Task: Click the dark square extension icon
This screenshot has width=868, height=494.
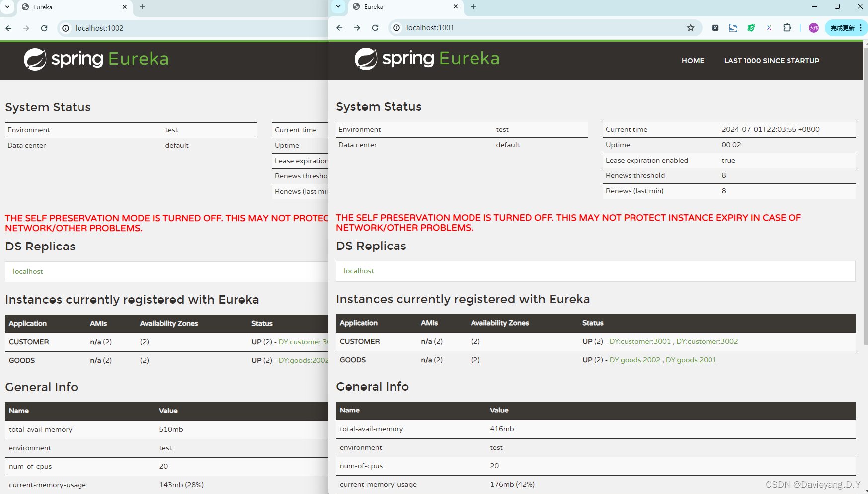Action: pyautogui.click(x=715, y=28)
